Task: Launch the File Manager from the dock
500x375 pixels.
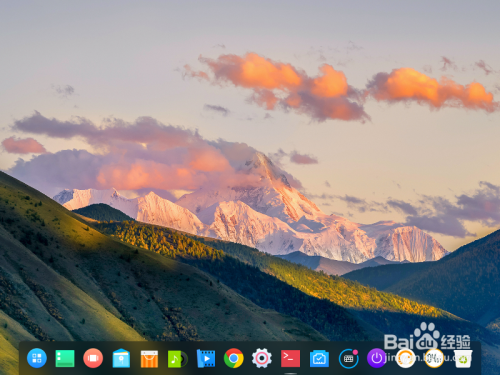Action: point(121,358)
